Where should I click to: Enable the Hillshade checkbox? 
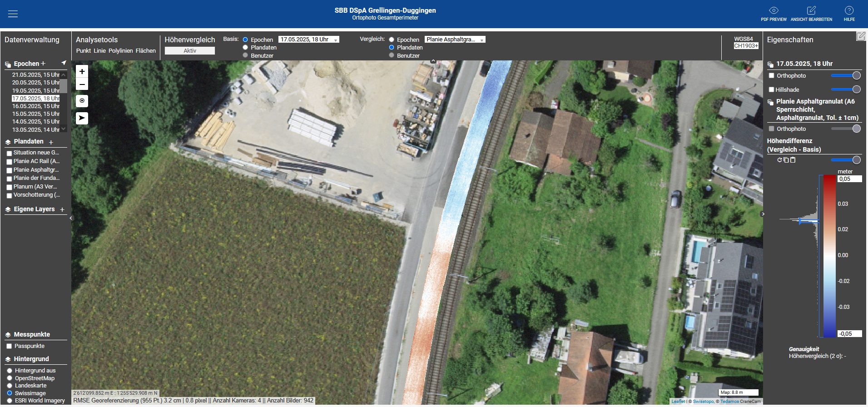click(x=771, y=89)
